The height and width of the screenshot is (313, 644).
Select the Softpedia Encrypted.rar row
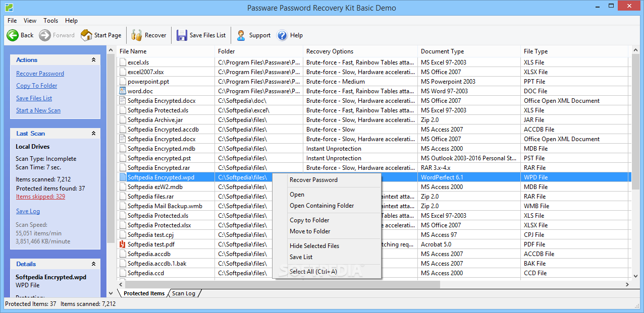pyautogui.click(x=374, y=168)
